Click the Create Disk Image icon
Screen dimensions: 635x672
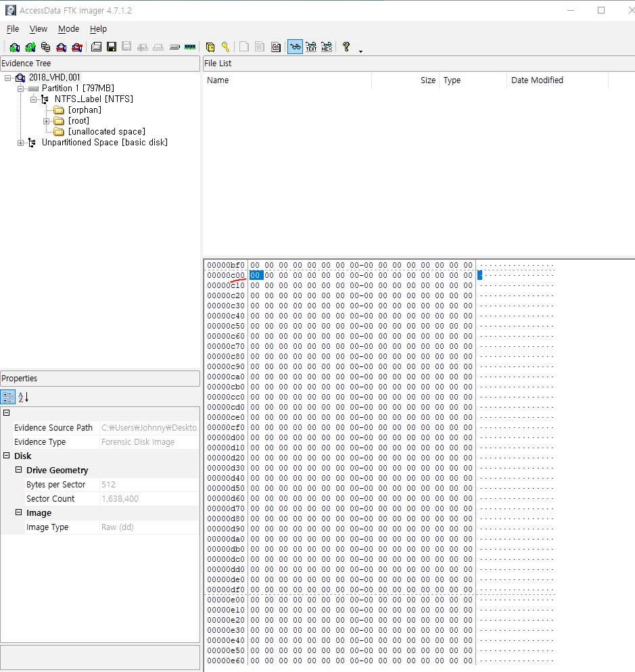pos(97,47)
